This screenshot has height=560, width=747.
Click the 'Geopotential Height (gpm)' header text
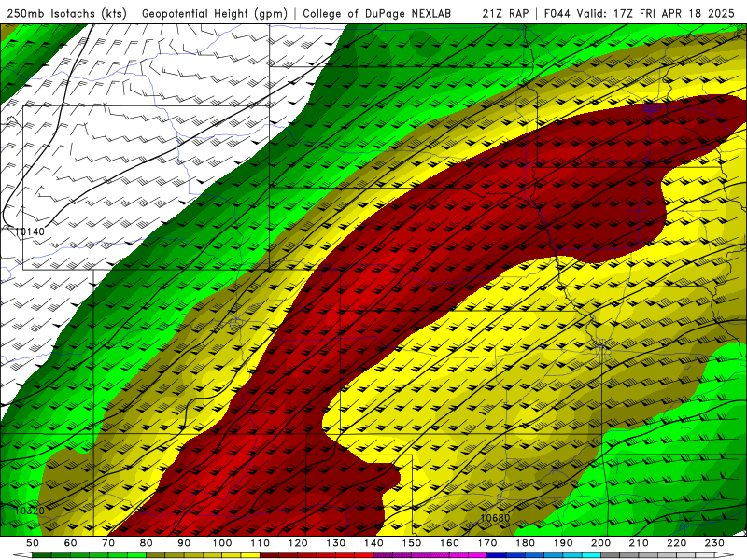click(x=215, y=14)
